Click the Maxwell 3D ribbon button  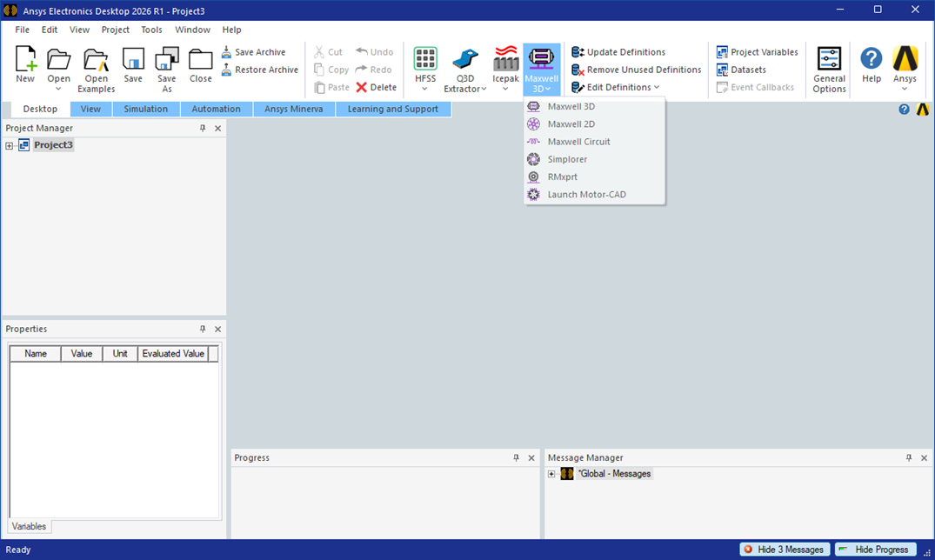coord(542,69)
